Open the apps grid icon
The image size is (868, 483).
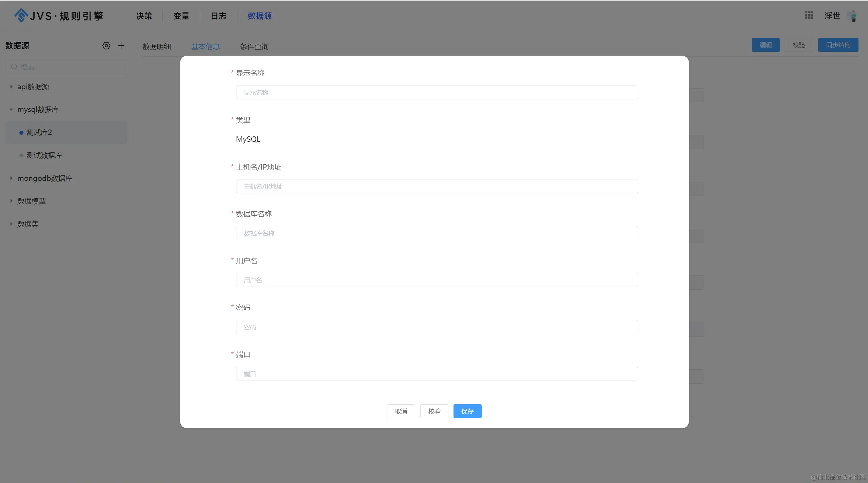(809, 16)
